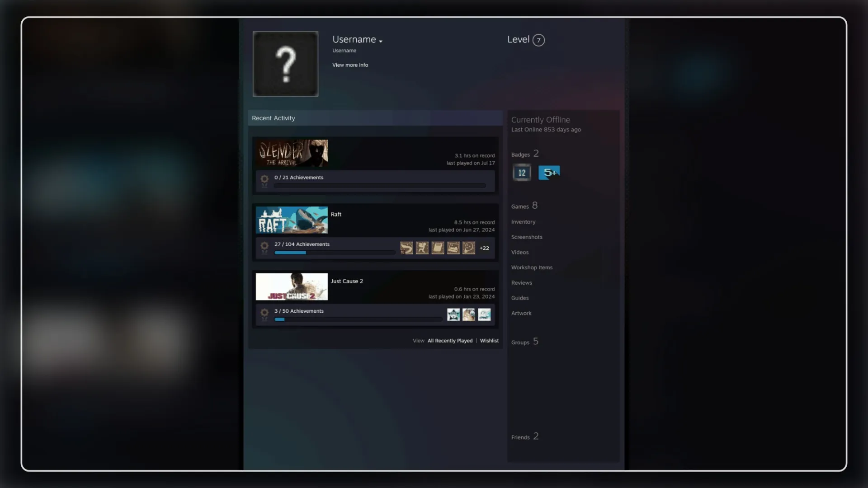Click the level 7 circle badge
Viewport: 868px width, 488px height.
[538, 40]
